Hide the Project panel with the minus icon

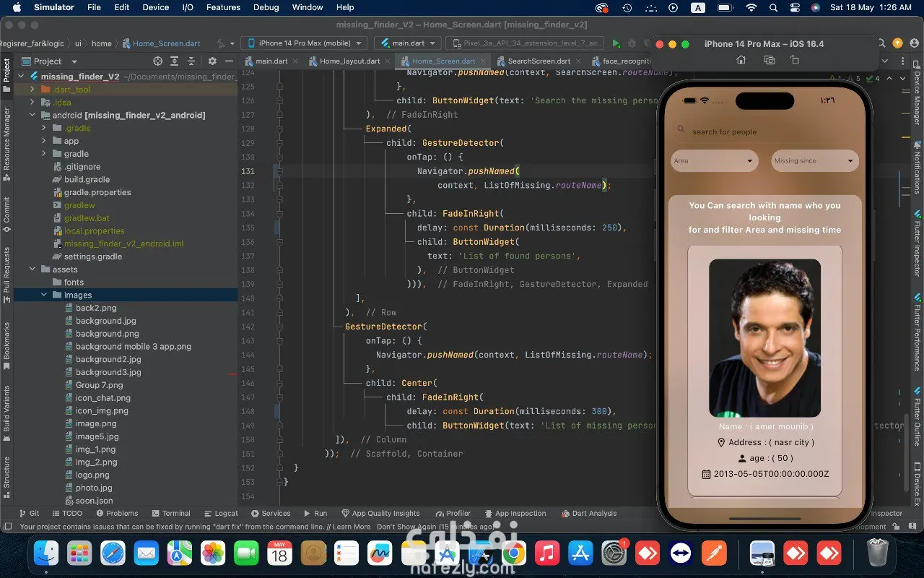[x=230, y=61]
